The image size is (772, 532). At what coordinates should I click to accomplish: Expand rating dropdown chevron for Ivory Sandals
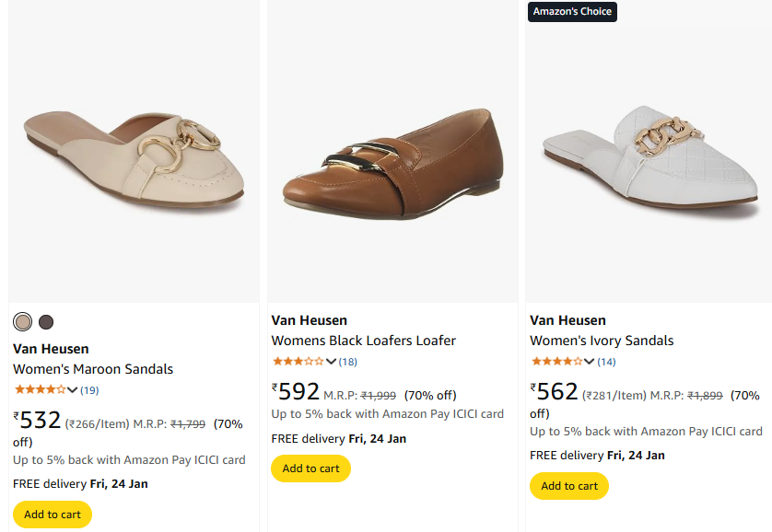pyautogui.click(x=591, y=362)
